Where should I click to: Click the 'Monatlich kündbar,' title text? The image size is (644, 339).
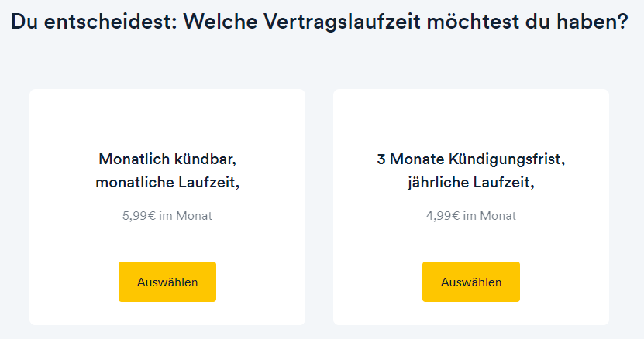coord(167,159)
